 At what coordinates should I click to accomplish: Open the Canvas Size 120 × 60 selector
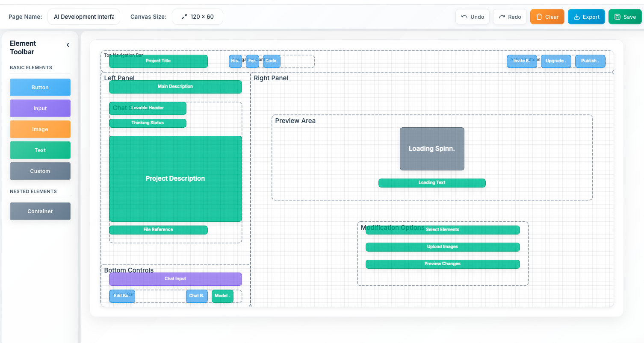click(x=198, y=17)
